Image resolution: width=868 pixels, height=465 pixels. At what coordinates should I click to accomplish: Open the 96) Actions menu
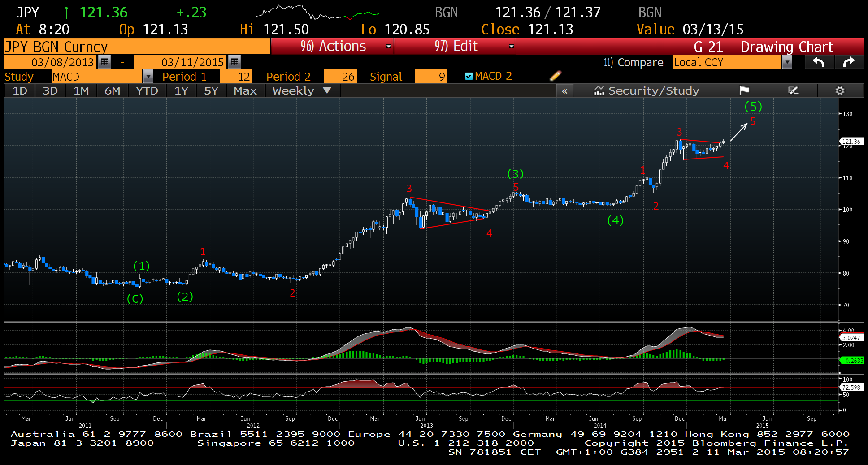[332, 46]
